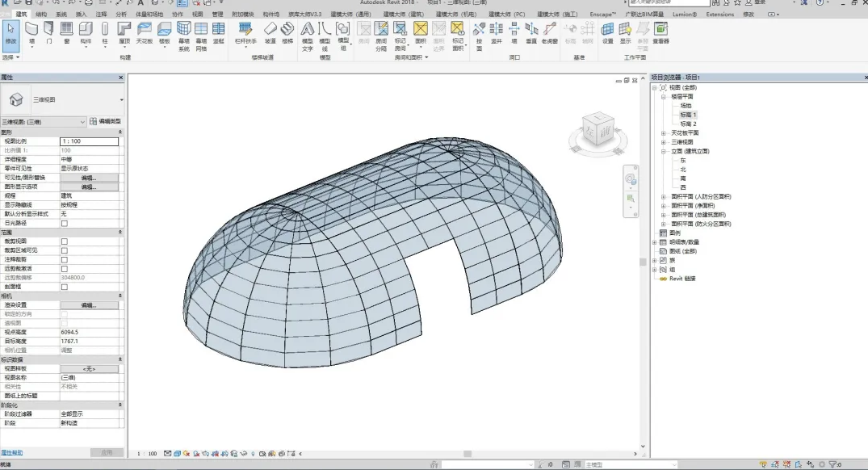Open the 视图 ribbon tab
868x470 pixels.
pyautogui.click(x=198, y=14)
